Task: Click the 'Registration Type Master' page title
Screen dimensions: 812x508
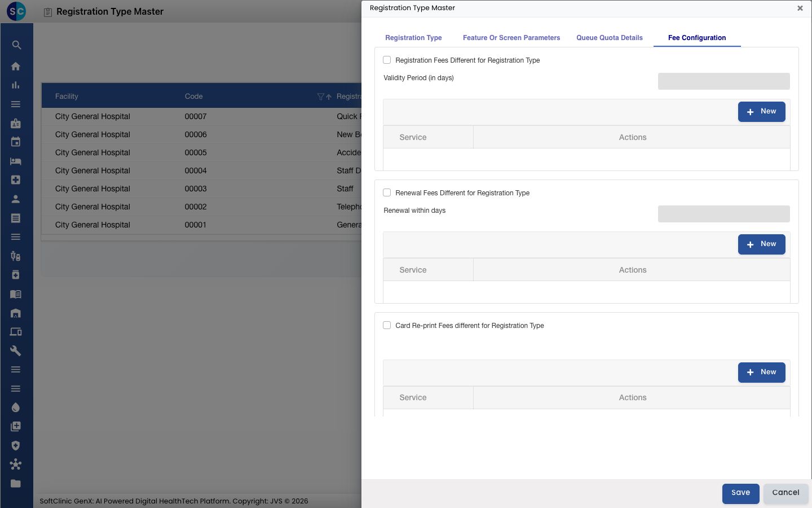Action: click(110, 12)
